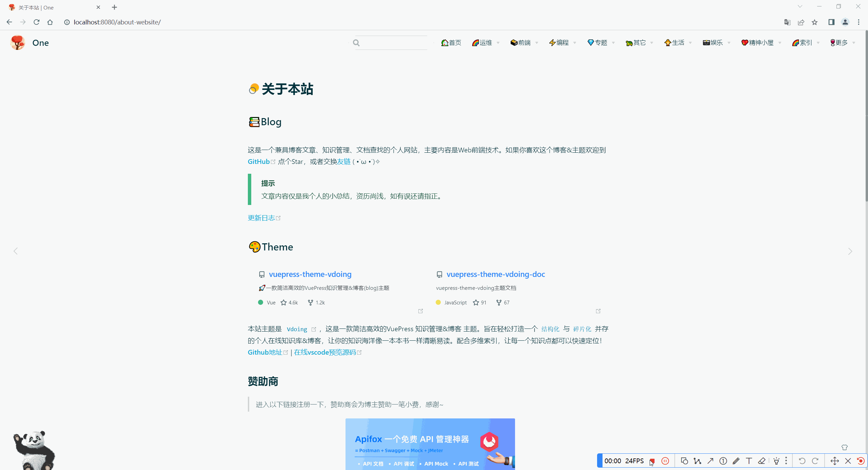Image resolution: width=868 pixels, height=470 pixels.
Task: Reload the page with the browser refresh icon
Action: [36, 22]
